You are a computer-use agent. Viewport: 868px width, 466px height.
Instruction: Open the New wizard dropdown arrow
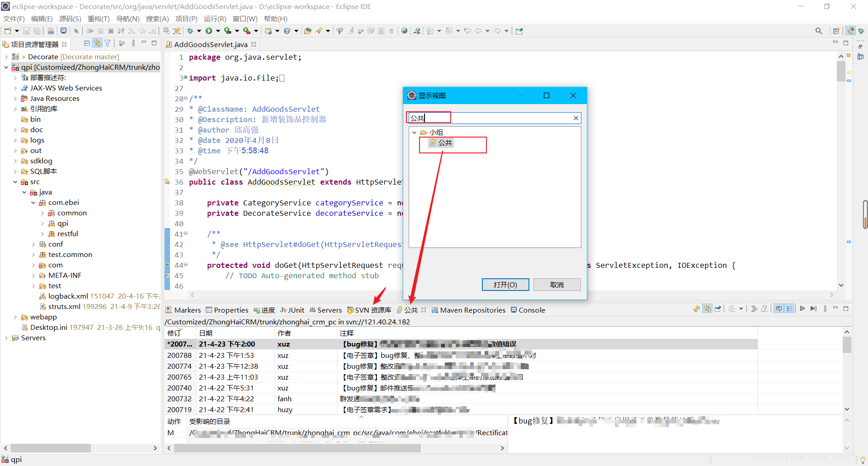pyautogui.click(x=17, y=31)
